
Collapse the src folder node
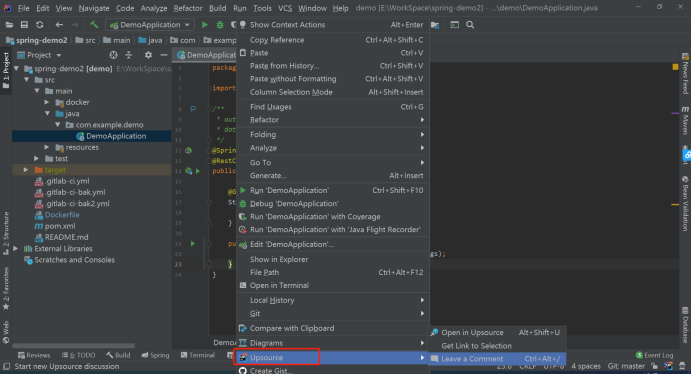[27, 80]
